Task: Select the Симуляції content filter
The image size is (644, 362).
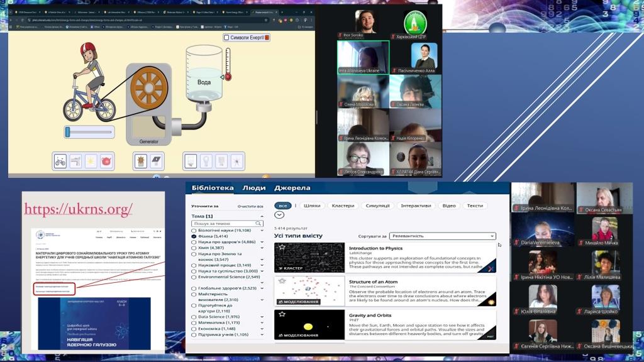Action: click(377, 206)
